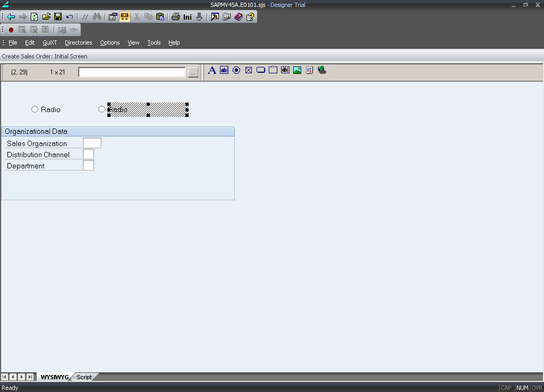Click the red Record button icon
Image resolution: width=544 pixels, height=392 pixels.
coord(11,30)
